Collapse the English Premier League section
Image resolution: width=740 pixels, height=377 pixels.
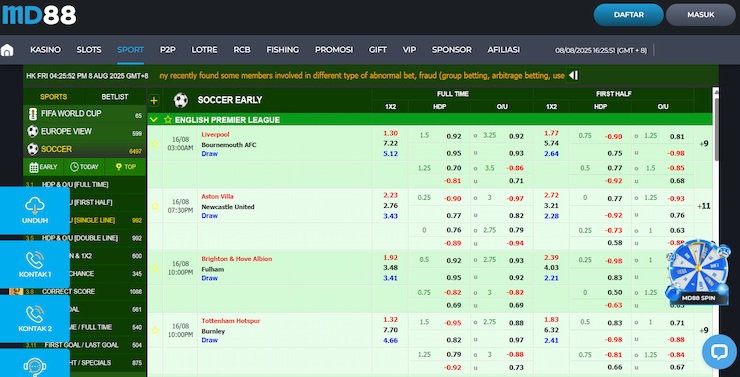pos(153,120)
